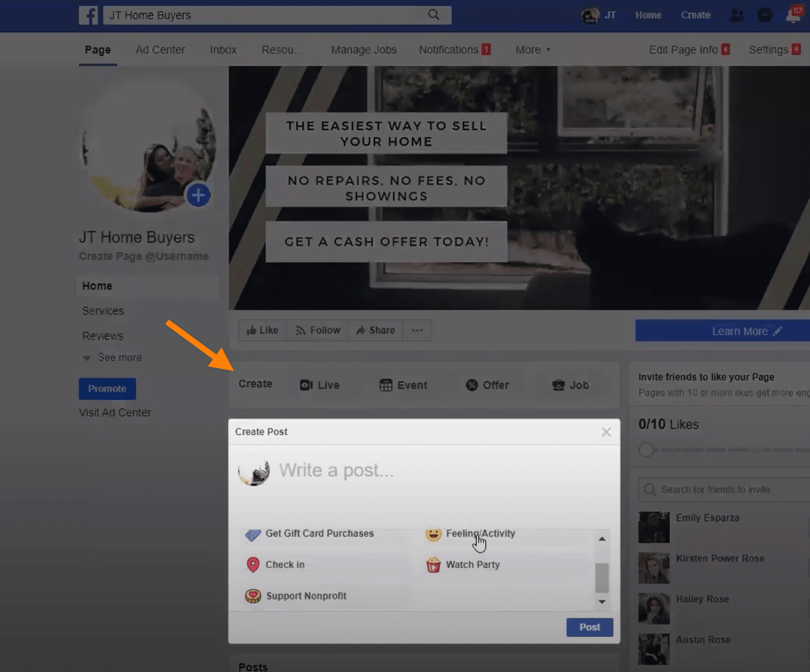Click Austin Rose's thumbnail

(654, 649)
